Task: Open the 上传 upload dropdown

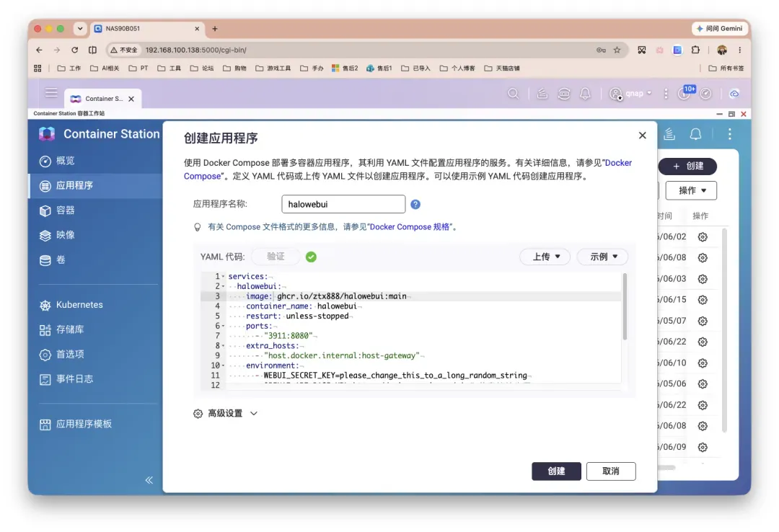Action: (x=545, y=257)
